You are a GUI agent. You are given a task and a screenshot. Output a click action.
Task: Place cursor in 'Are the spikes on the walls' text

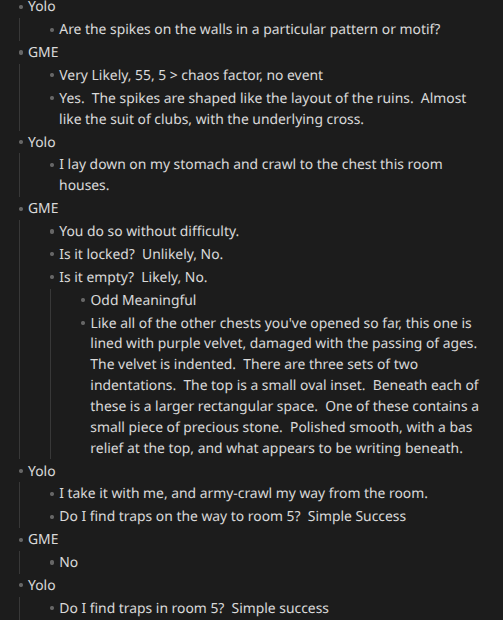250,29
